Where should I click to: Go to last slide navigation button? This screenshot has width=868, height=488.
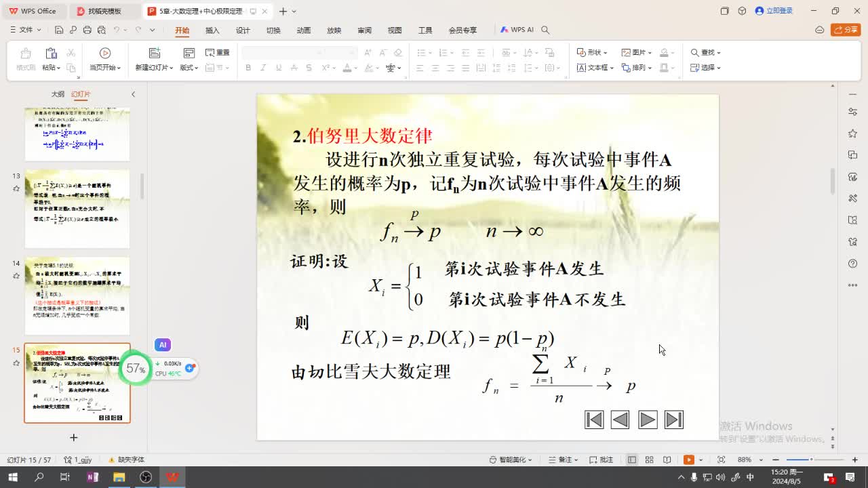pos(674,420)
